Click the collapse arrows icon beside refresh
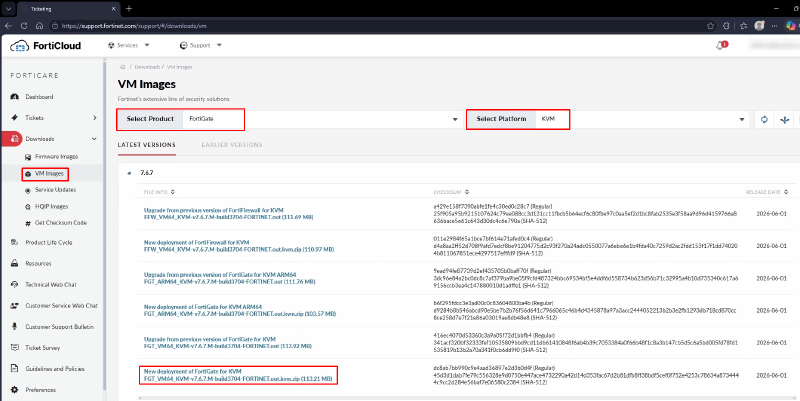Viewport: 800px width, 401px height. click(784, 119)
